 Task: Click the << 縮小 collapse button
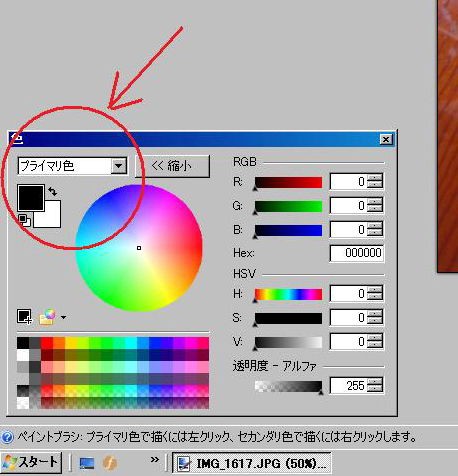tap(172, 166)
